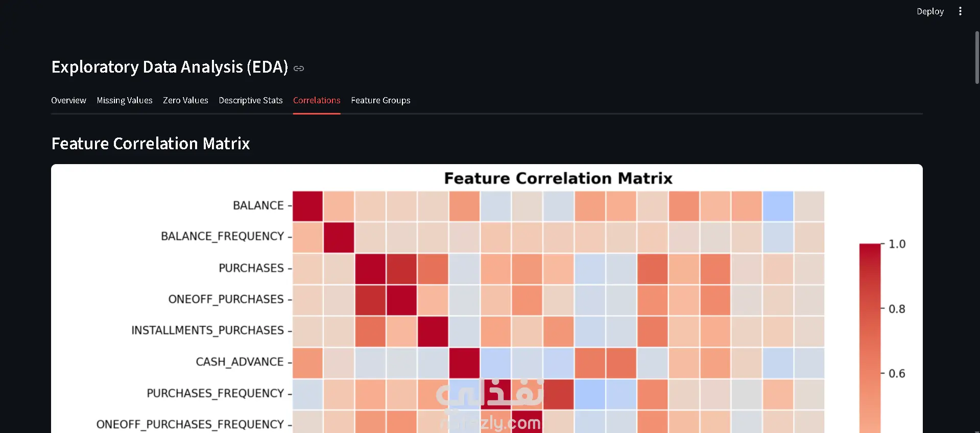980x433 pixels.
Task: Click the BALANCE diagonal heatmap cell
Action: point(307,206)
